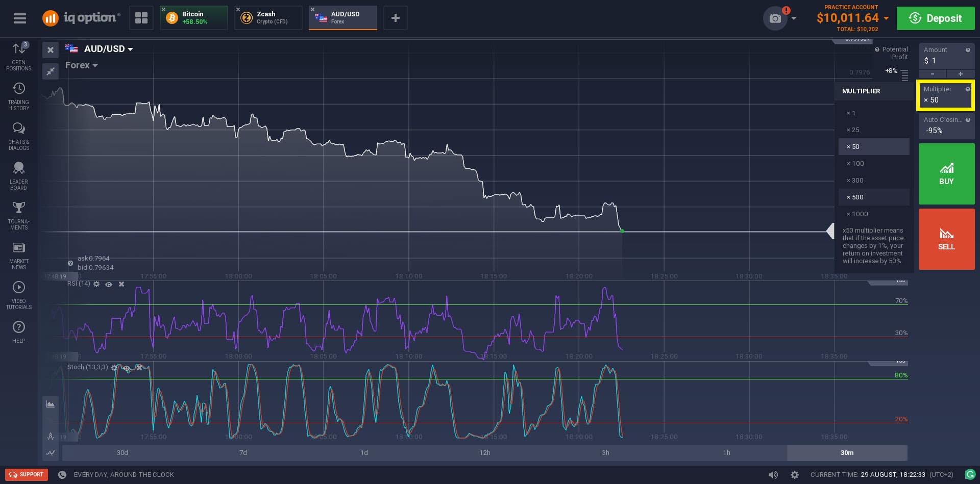Show the Amount help tooltip icon
The width and height of the screenshot is (980, 484).
tap(968, 50)
